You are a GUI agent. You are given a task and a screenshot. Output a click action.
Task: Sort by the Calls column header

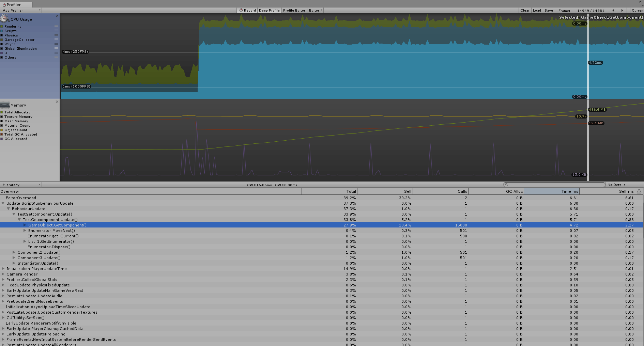pos(440,191)
